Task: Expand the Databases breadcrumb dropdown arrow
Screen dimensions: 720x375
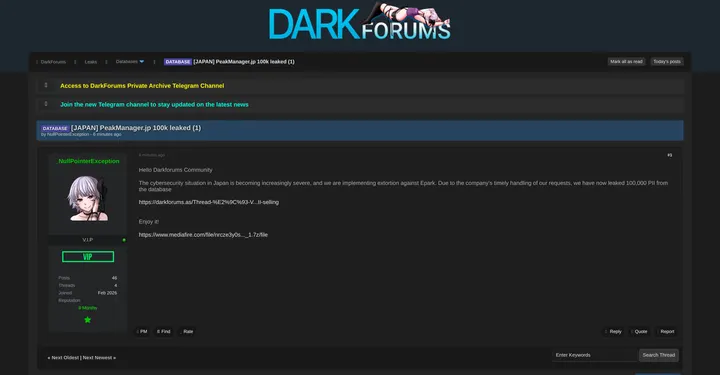Action: tap(141, 62)
